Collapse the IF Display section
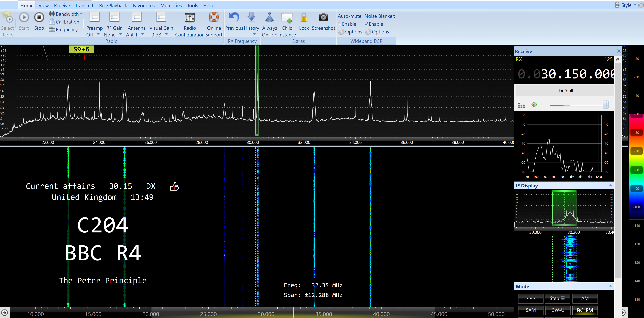Screen dimensions: 644x318 [610, 185]
